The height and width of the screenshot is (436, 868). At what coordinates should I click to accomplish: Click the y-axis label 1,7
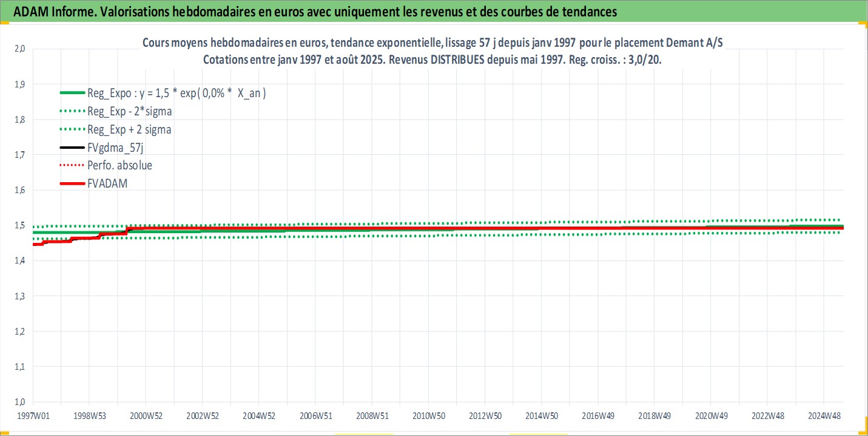(19, 155)
